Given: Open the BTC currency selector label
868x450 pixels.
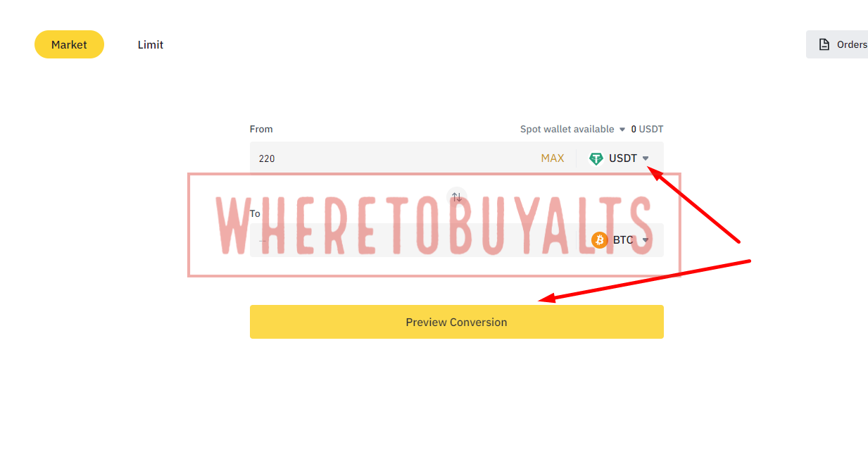Looking at the screenshot, I should click(623, 240).
